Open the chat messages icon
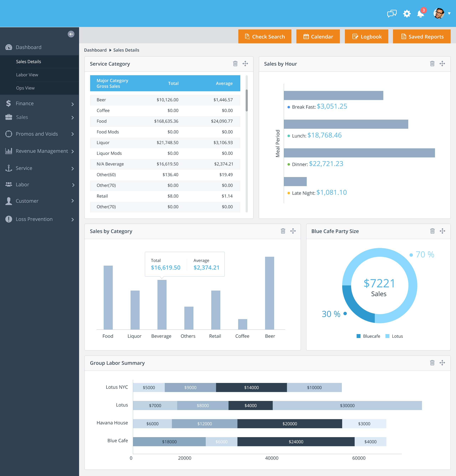This screenshot has width=456, height=476. 392,14
